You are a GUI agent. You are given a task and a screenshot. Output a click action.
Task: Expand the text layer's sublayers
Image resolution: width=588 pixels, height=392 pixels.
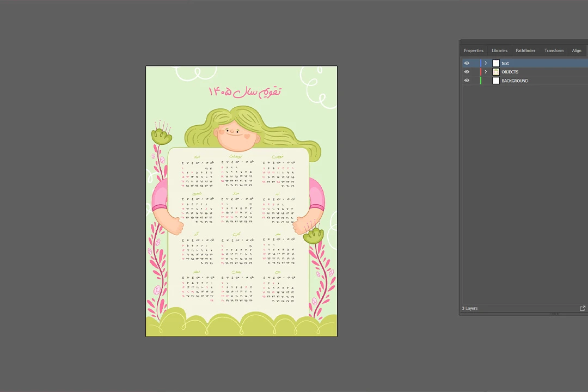486,63
